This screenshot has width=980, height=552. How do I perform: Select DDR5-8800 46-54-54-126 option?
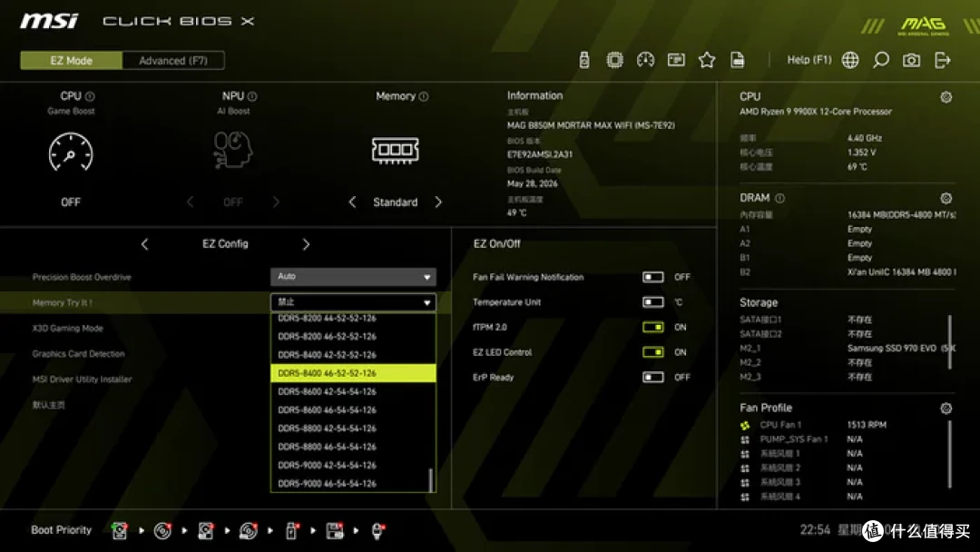pyautogui.click(x=353, y=447)
